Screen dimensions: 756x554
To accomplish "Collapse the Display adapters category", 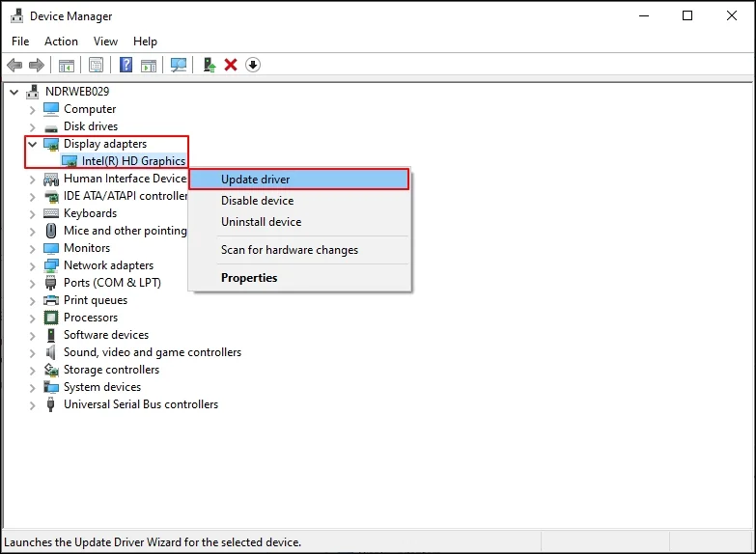I will coord(33,144).
